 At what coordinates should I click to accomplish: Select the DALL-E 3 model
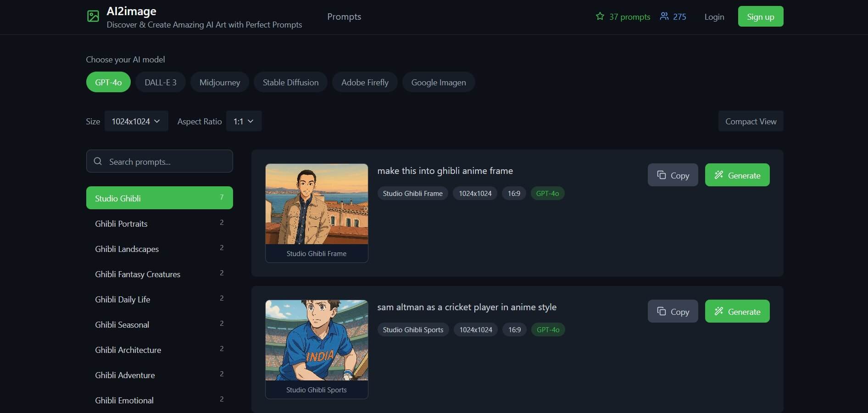(161, 82)
